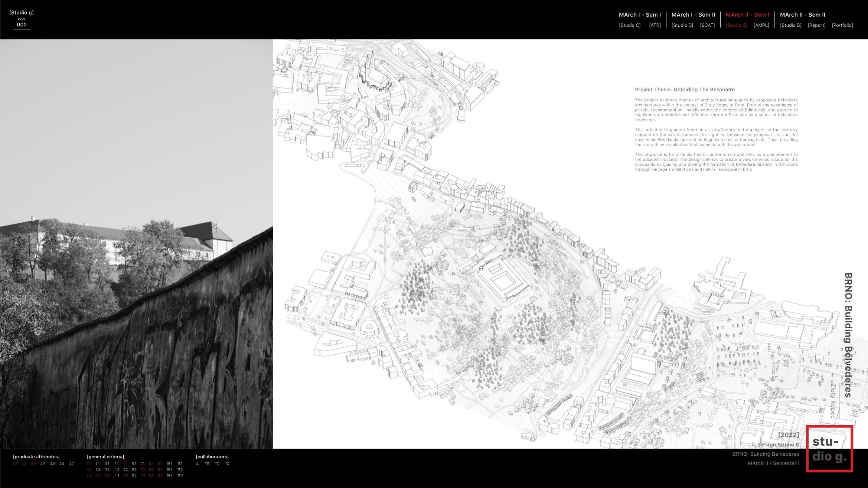
Task: Open the [Report] link
Action: pos(816,25)
